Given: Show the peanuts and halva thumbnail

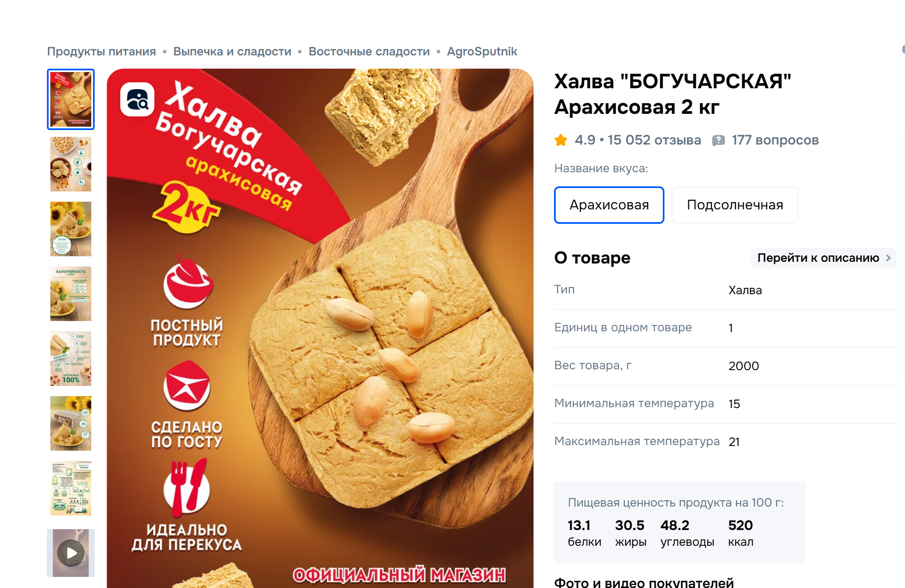Looking at the screenshot, I should [71, 164].
